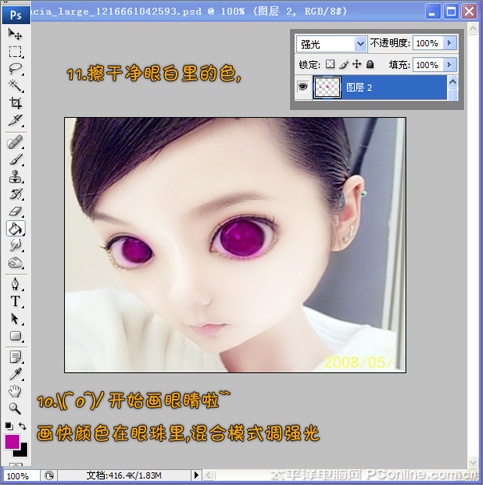The height and width of the screenshot is (485, 483).
Task: Select the Crop tool
Action: point(15,103)
